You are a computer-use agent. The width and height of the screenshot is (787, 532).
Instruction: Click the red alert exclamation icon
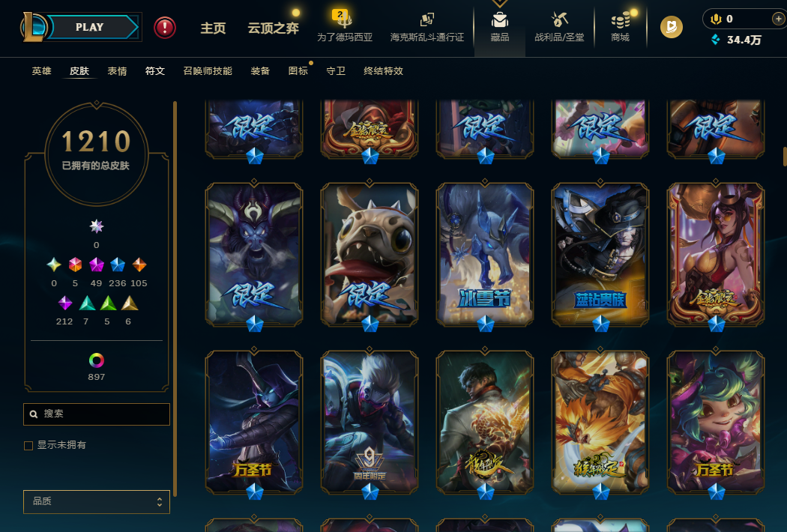(x=165, y=28)
